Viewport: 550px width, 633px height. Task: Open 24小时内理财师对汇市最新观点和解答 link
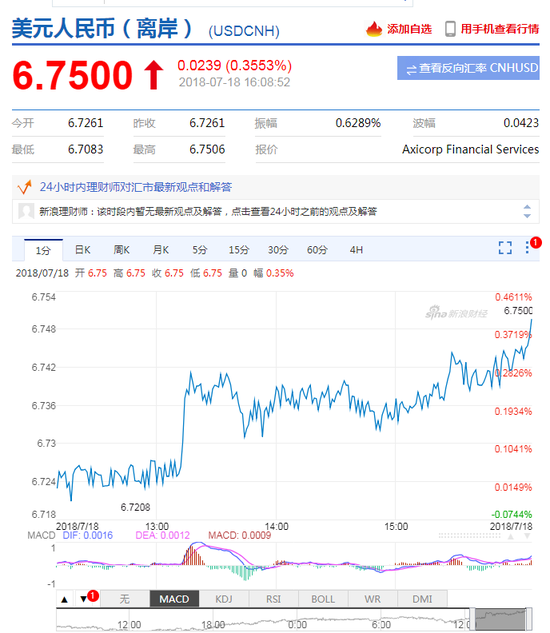[x=136, y=187]
